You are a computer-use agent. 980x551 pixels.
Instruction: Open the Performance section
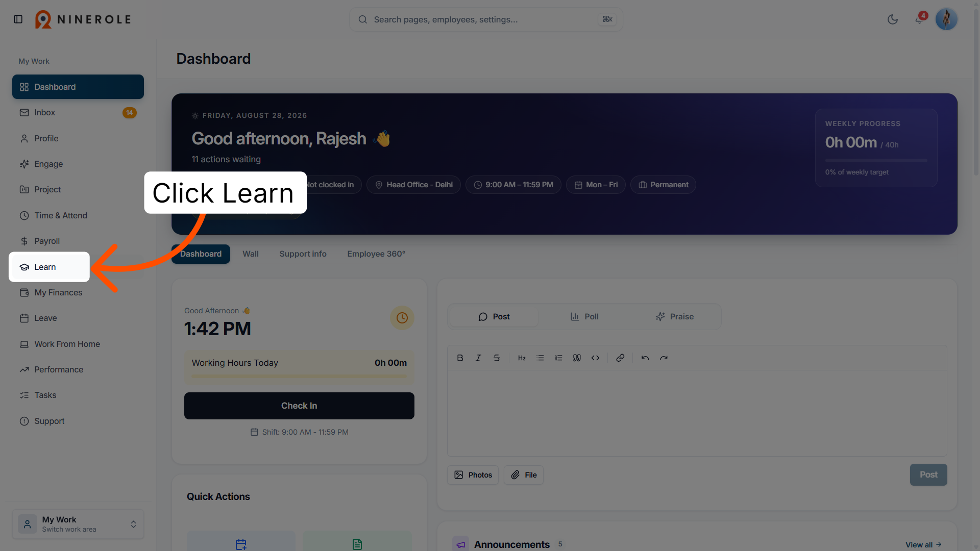pyautogui.click(x=78, y=369)
